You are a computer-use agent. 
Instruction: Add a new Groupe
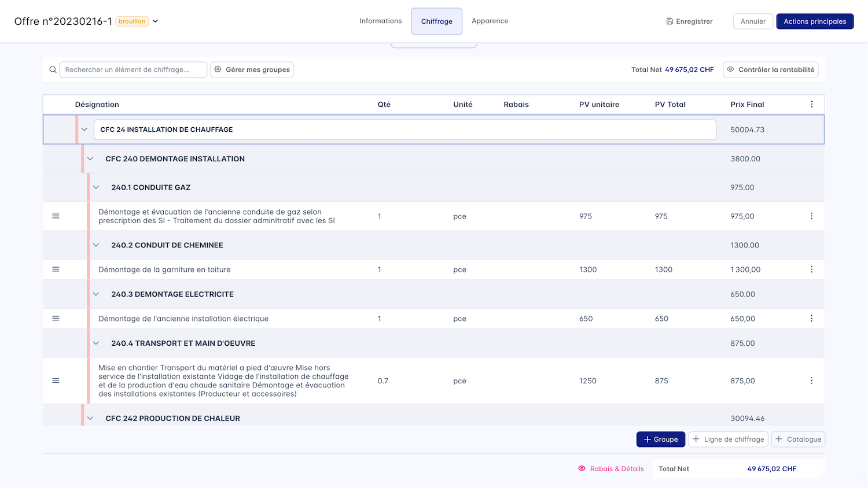661,439
